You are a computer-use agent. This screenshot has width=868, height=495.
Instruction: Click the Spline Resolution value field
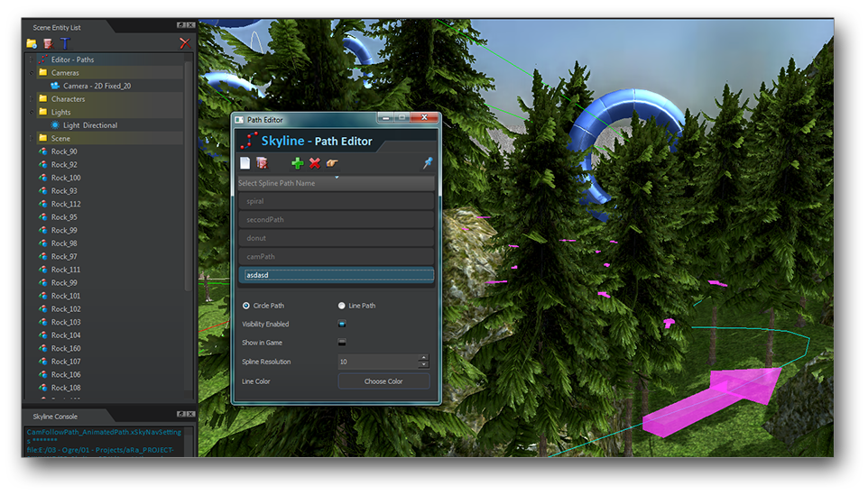point(378,362)
